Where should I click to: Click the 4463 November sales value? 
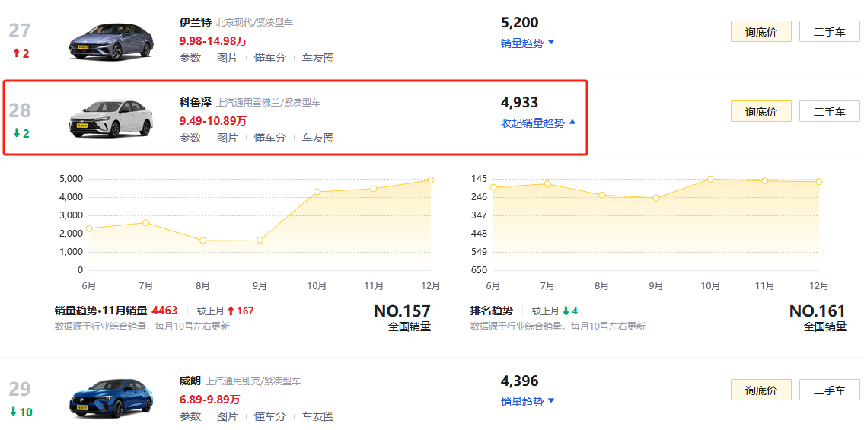tap(164, 311)
